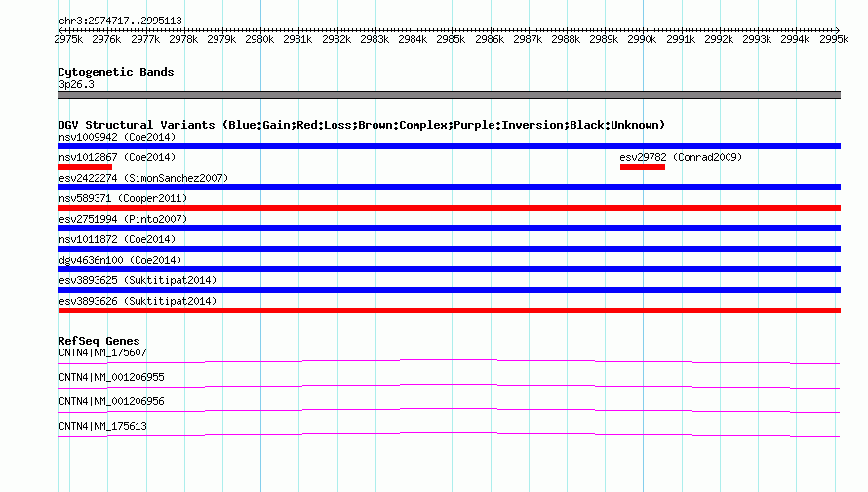Click the 2985k ruler position label

451,39
